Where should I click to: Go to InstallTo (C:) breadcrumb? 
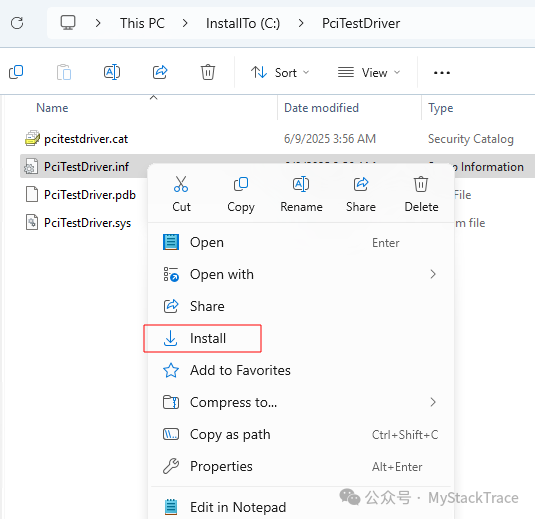point(243,23)
